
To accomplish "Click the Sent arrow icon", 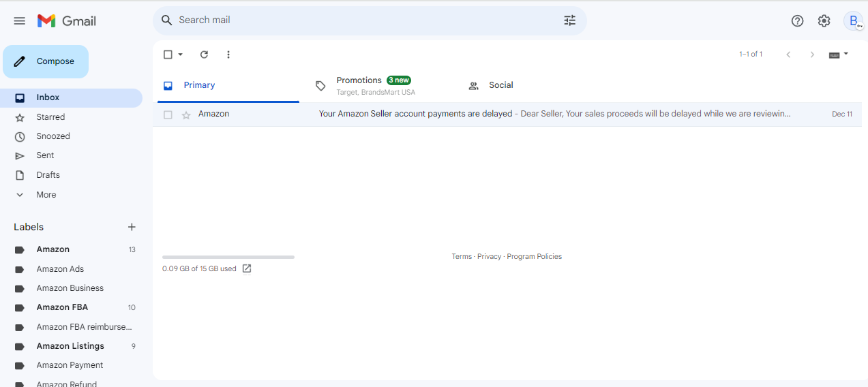I will click(20, 156).
